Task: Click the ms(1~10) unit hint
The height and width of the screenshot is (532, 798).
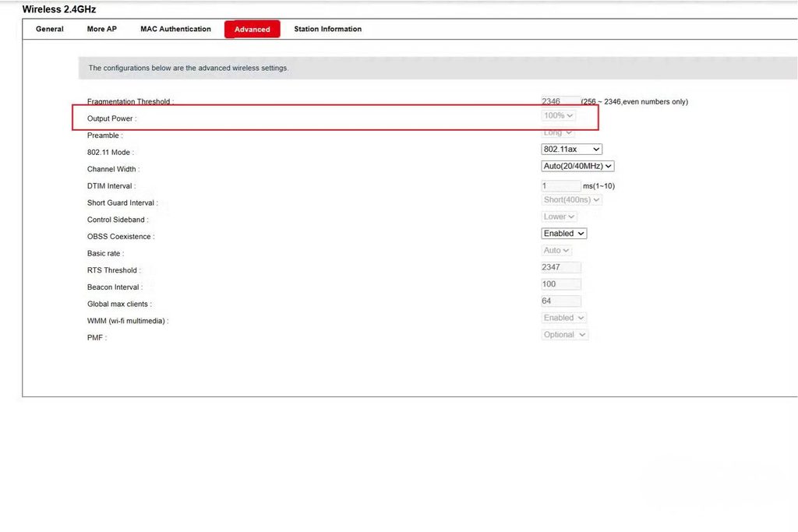Action: tap(599, 186)
